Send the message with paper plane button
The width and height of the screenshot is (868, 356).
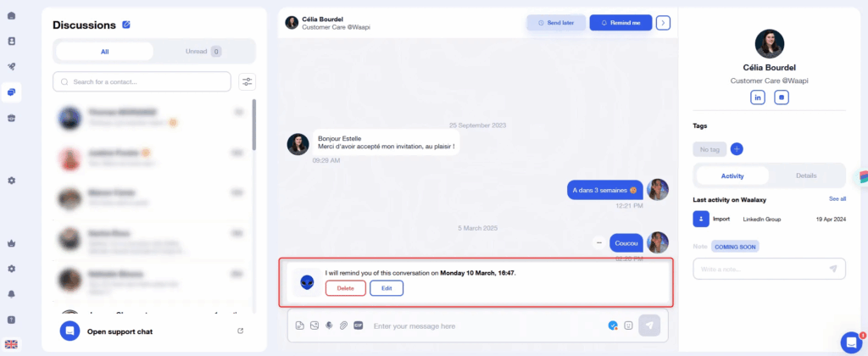tap(650, 325)
